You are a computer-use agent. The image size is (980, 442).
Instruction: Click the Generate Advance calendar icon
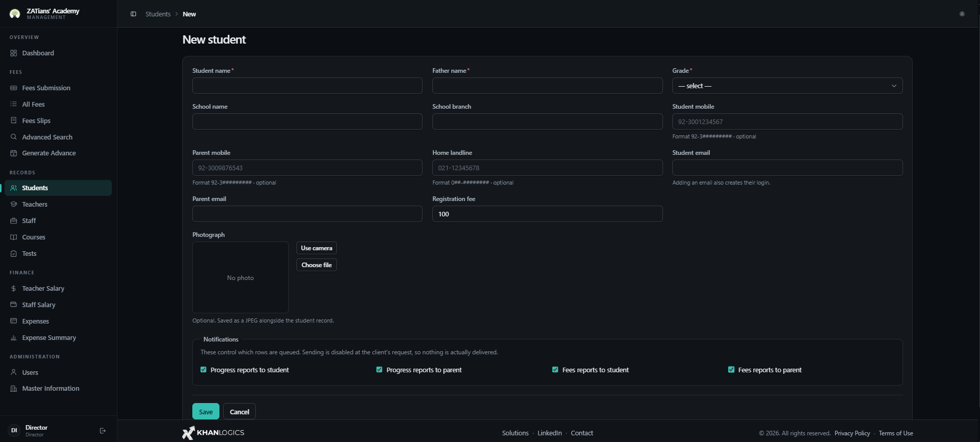[14, 153]
